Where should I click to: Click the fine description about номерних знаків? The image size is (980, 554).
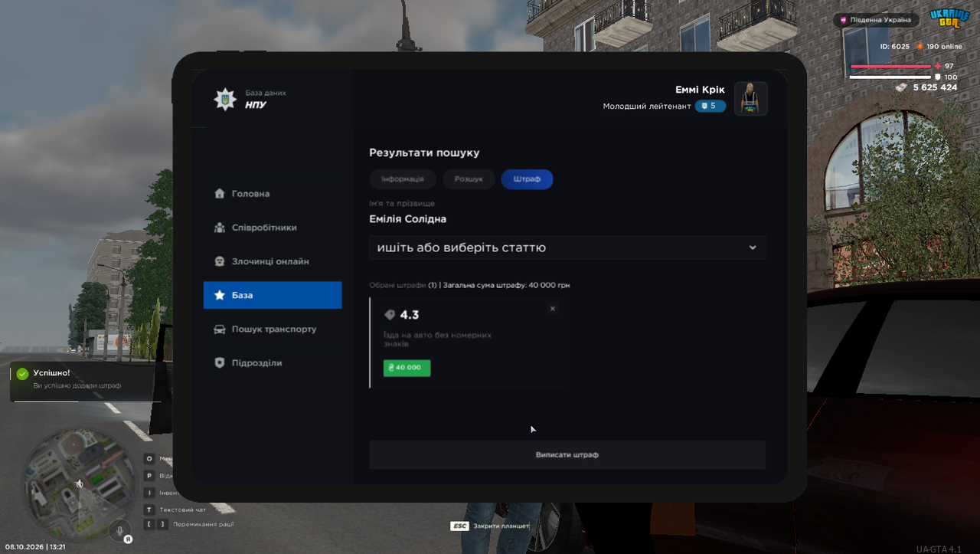coord(437,339)
